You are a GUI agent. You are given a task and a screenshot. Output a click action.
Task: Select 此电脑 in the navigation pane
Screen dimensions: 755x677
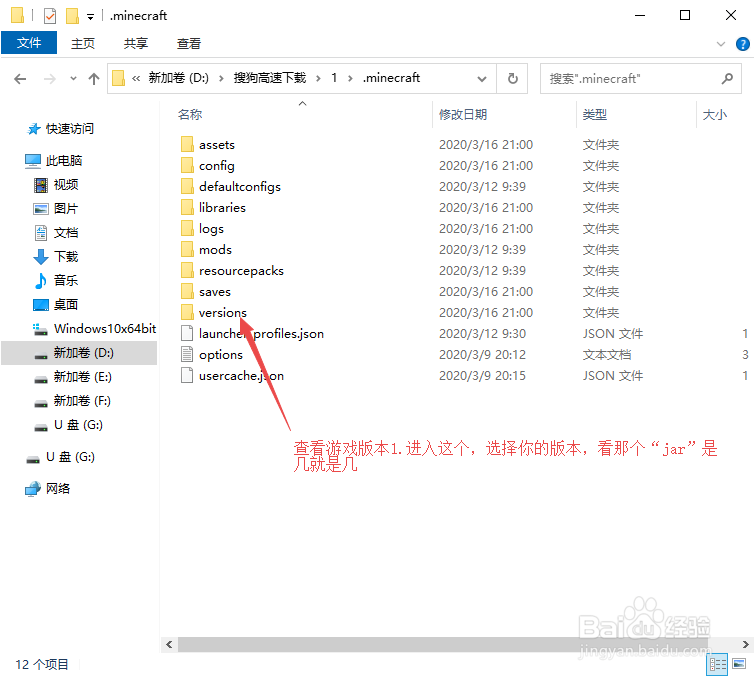point(64,160)
